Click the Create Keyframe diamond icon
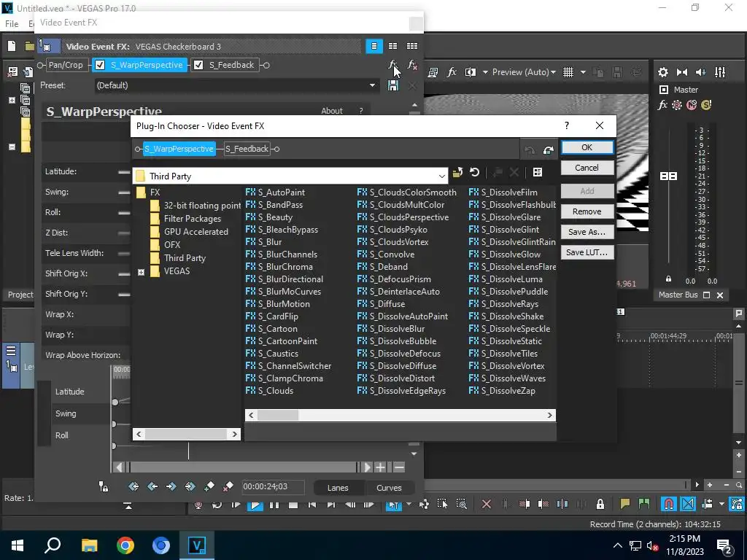747x560 pixels. point(209,486)
